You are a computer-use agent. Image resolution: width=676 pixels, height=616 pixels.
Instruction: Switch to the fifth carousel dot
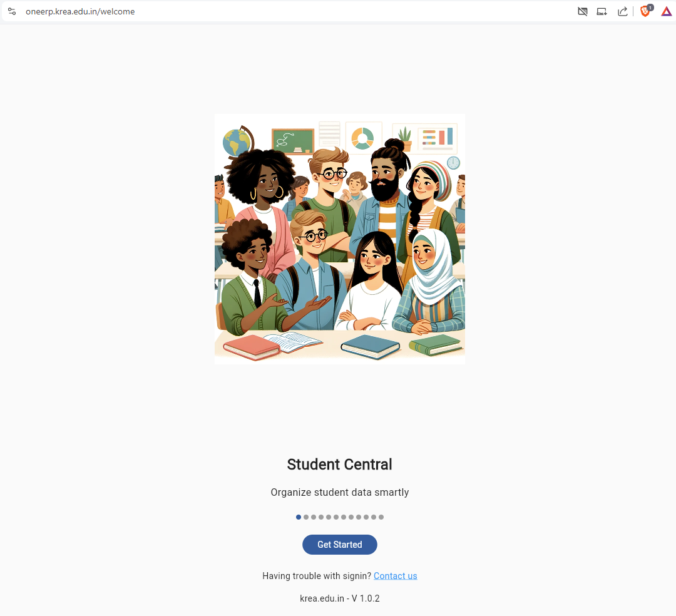coord(329,517)
